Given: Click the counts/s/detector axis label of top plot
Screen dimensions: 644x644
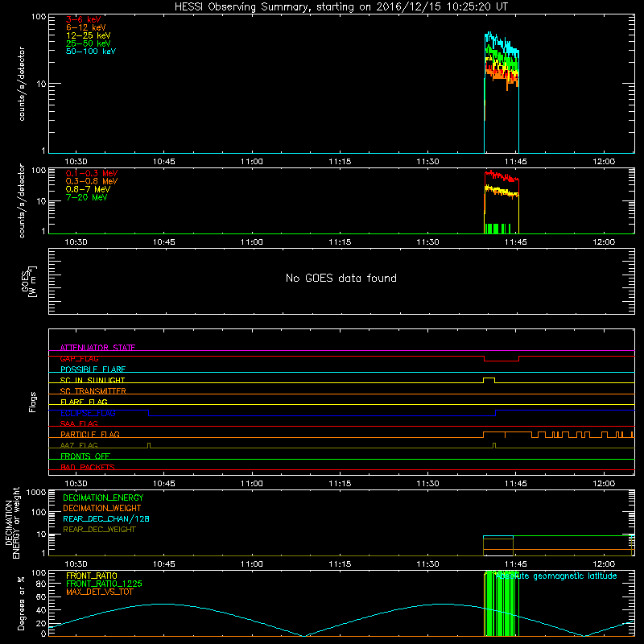Looking at the screenshot, I should click(x=22, y=84).
